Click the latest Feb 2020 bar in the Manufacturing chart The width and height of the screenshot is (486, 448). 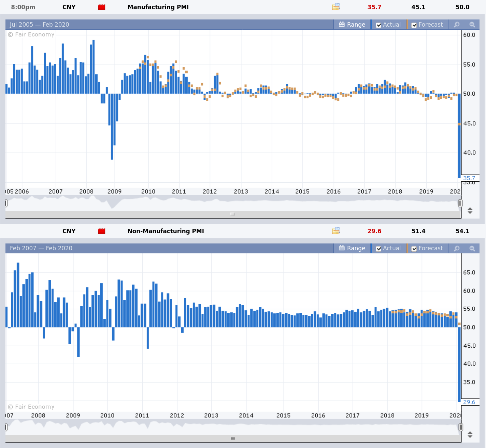[459, 136]
